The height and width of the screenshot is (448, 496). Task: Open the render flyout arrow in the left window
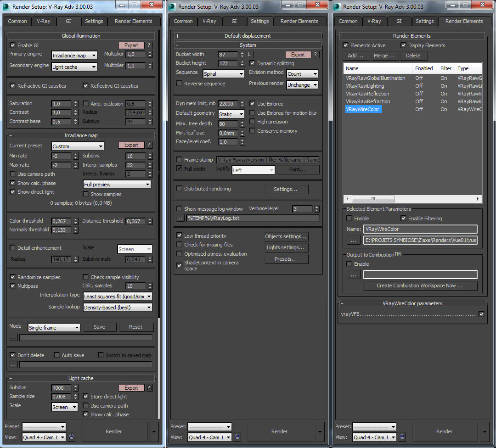click(154, 431)
